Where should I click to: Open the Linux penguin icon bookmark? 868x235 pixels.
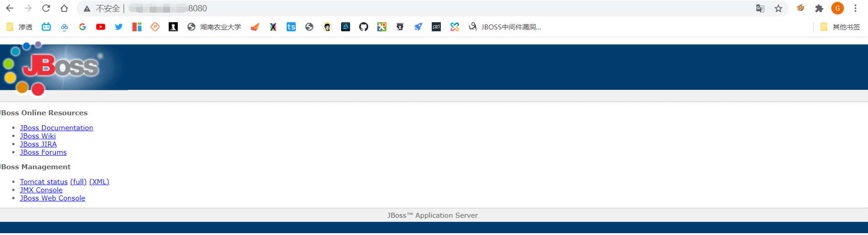327,27
